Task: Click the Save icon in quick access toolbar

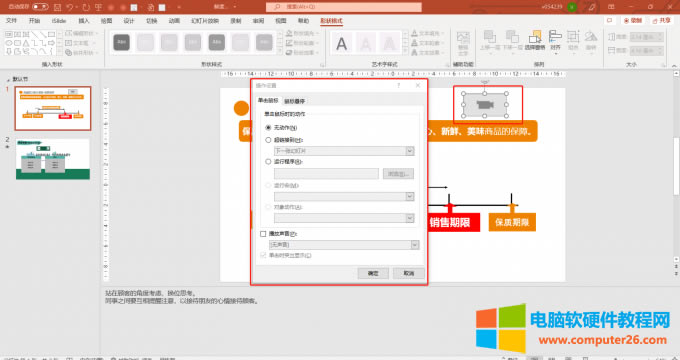Action: pyautogui.click(x=58, y=7)
